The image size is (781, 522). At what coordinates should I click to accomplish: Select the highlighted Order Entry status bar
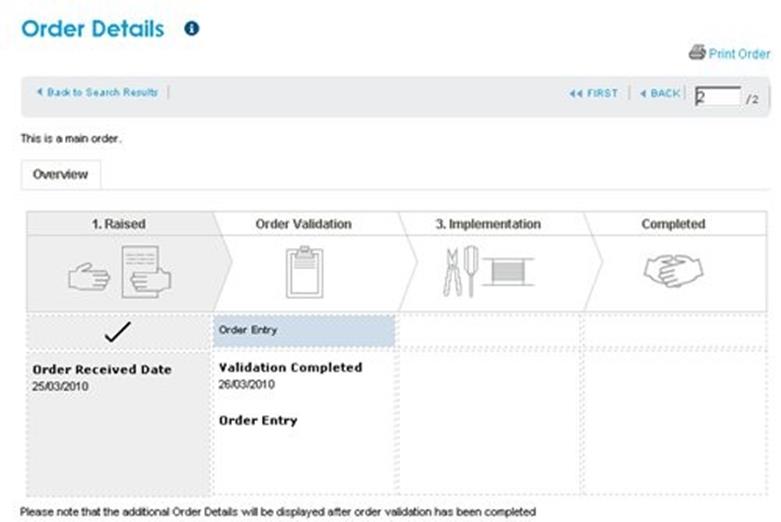click(x=304, y=330)
